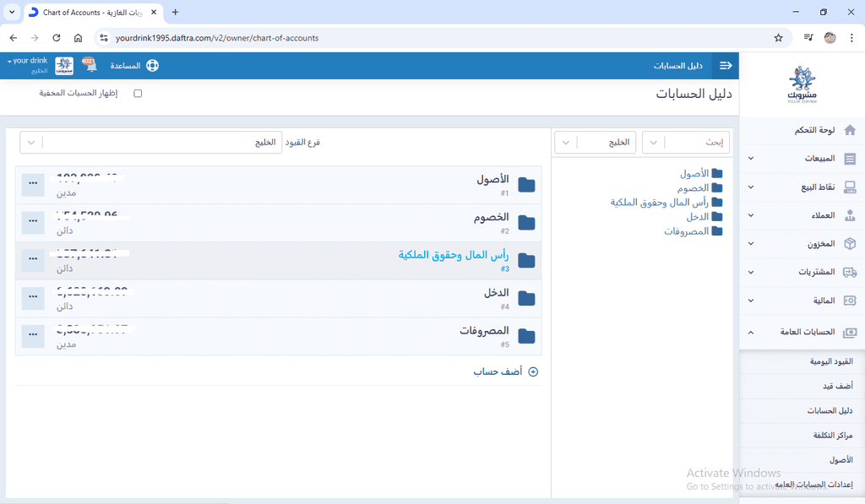The image size is (865, 504).
Task: Toggle the sidebar collapse arrow icon
Action: coord(725,65)
